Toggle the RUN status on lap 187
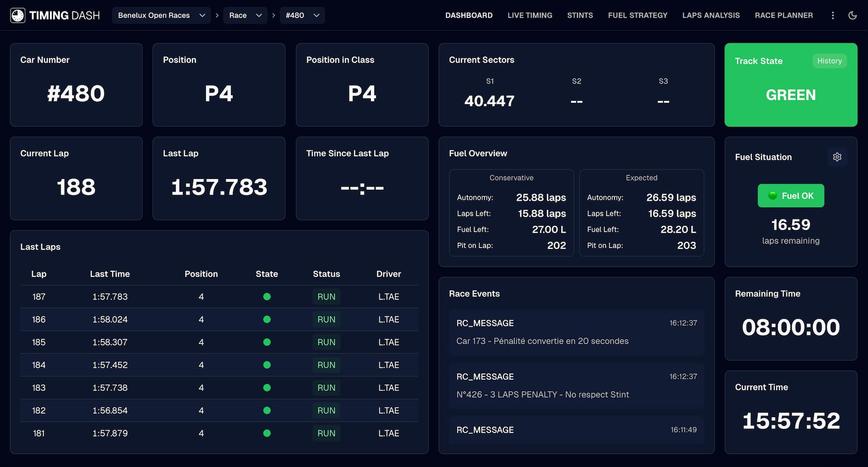The width and height of the screenshot is (868, 467). (326, 296)
